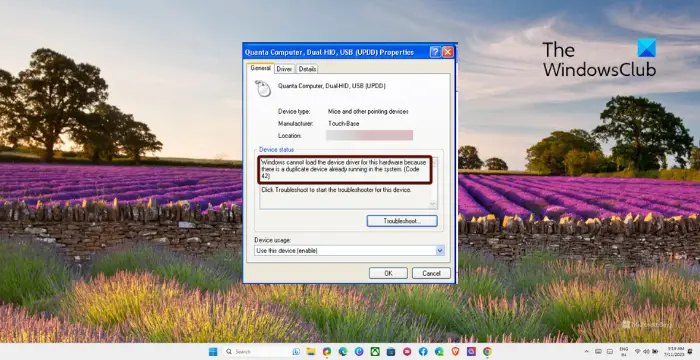
Task: Open File Explorer from taskbar
Action: [311, 352]
